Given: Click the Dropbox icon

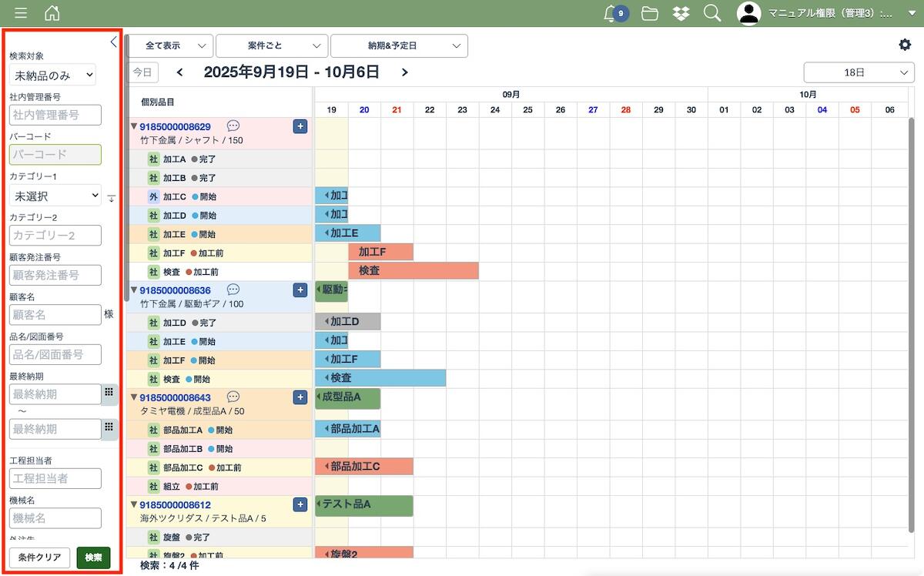Looking at the screenshot, I should tap(681, 13).
